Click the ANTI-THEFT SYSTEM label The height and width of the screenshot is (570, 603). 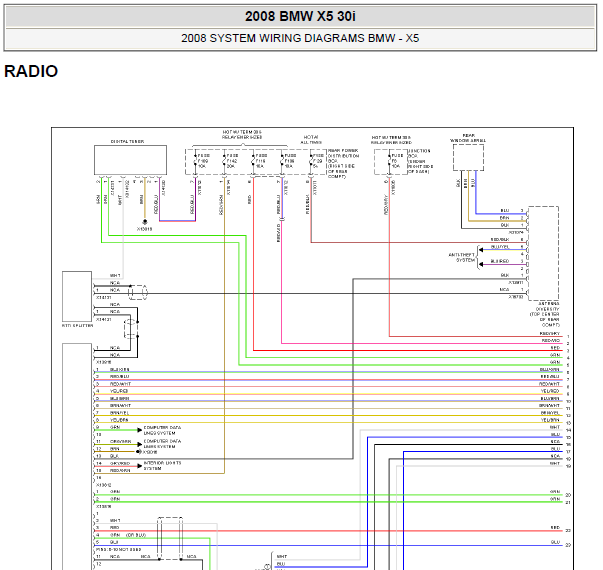(461, 257)
